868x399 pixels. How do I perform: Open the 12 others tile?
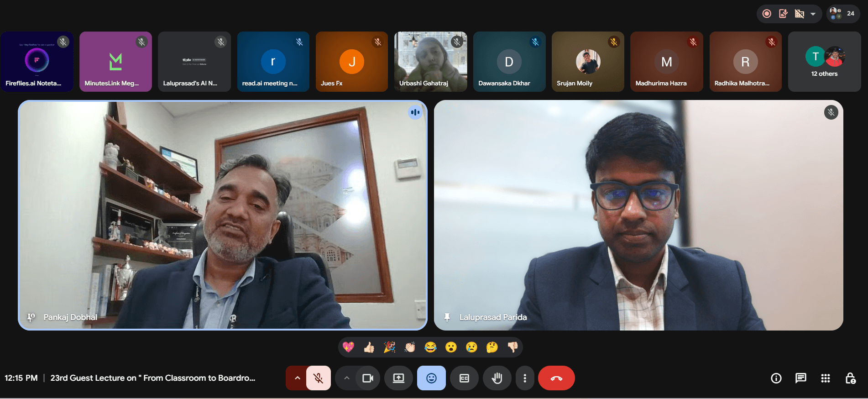pyautogui.click(x=824, y=62)
